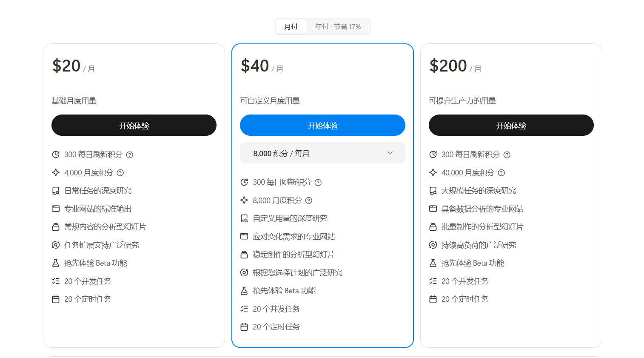Click wide research icon next to 任务扩展支持广泛研究
Image resolution: width=644 pixels, height=358 pixels.
point(56,245)
